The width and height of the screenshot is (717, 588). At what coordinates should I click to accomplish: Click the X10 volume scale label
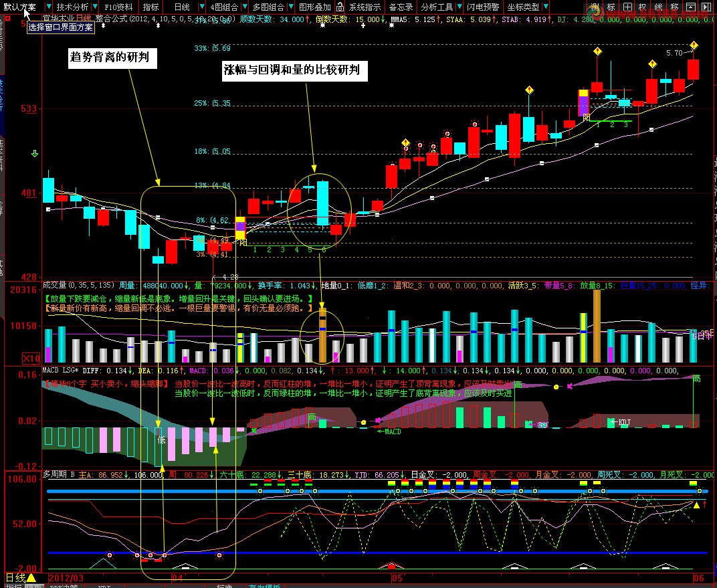pyautogui.click(x=31, y=358)
